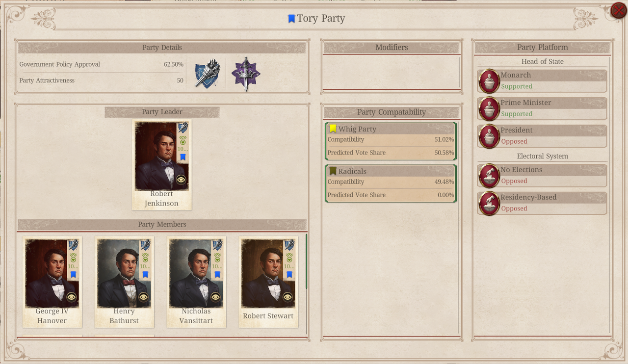Toggle eye icon on George IV Hanover card
628x364 pixels.
[x=72, y=297]
